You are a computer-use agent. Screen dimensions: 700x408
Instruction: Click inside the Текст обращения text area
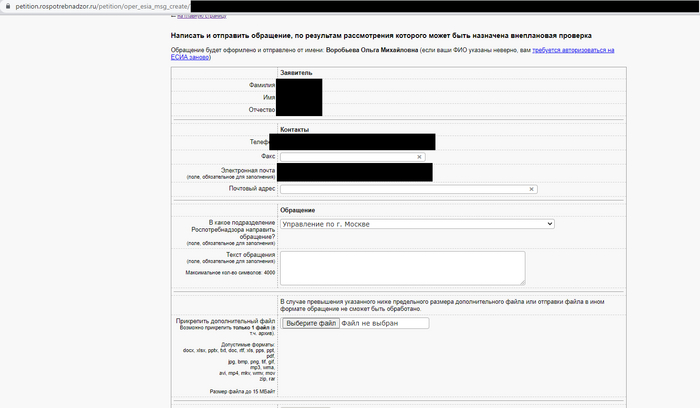click(403, 268)
